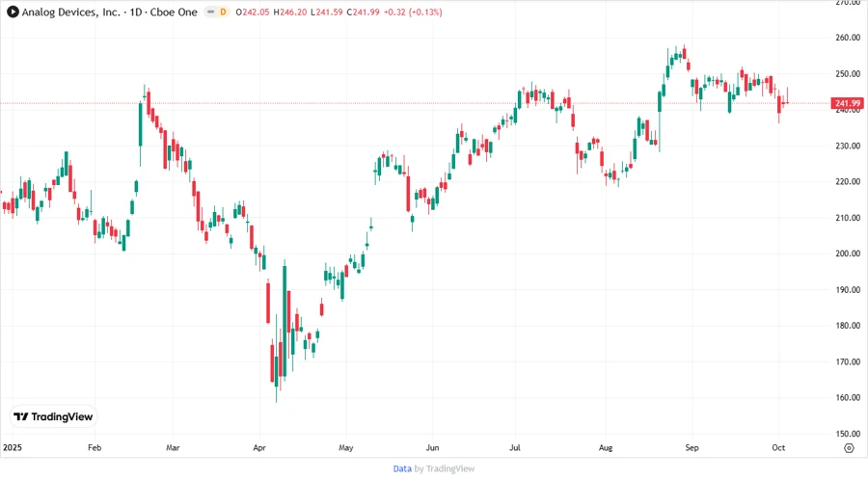Click the 200.00 level on the price scale
The width and height of the screenshot is (868, 480).
coord(848,253)
